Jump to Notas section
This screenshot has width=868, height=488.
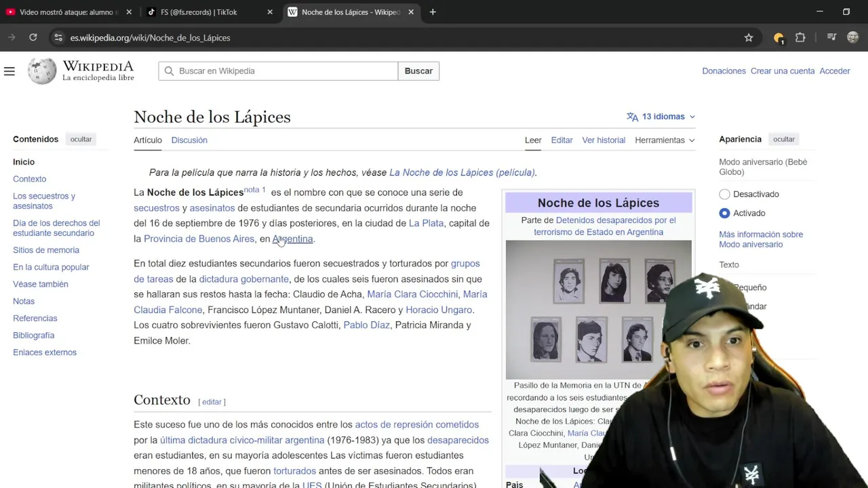pyautogui.click(x=24, y=301)
